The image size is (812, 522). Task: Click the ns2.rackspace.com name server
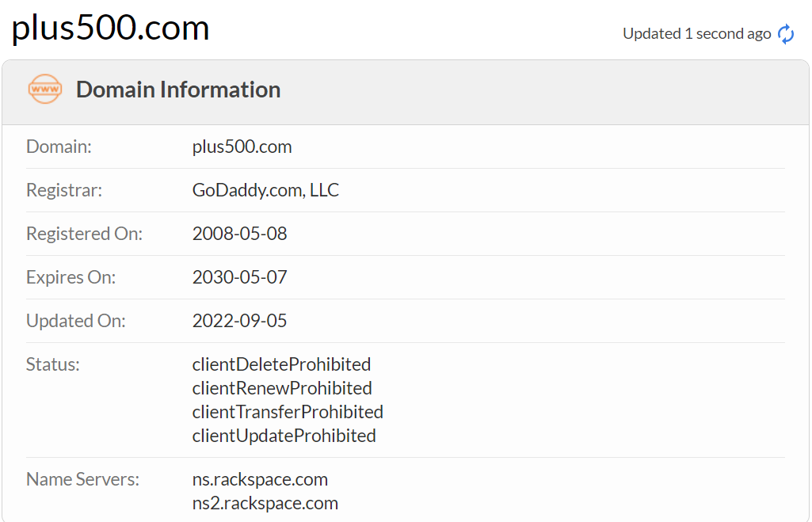(265, 503)
